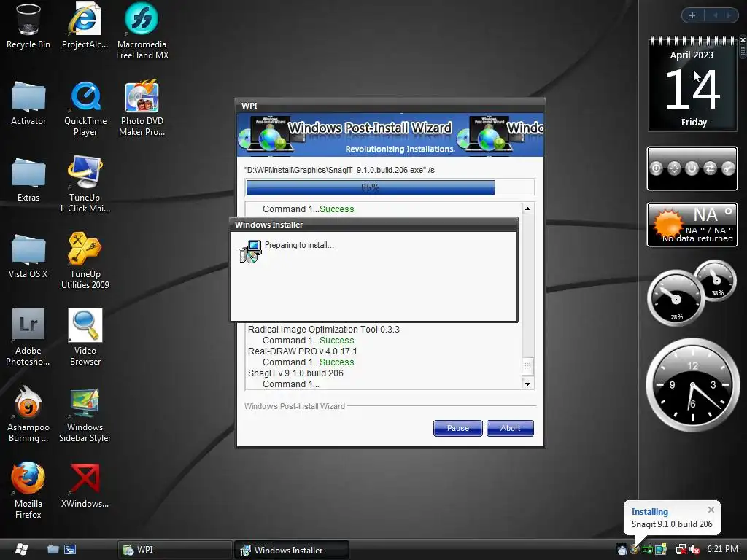Open the ProjectAlc... Internet Explorer shortcut
The height and width of the screenshot is (560, 747).
pos(85,26)
